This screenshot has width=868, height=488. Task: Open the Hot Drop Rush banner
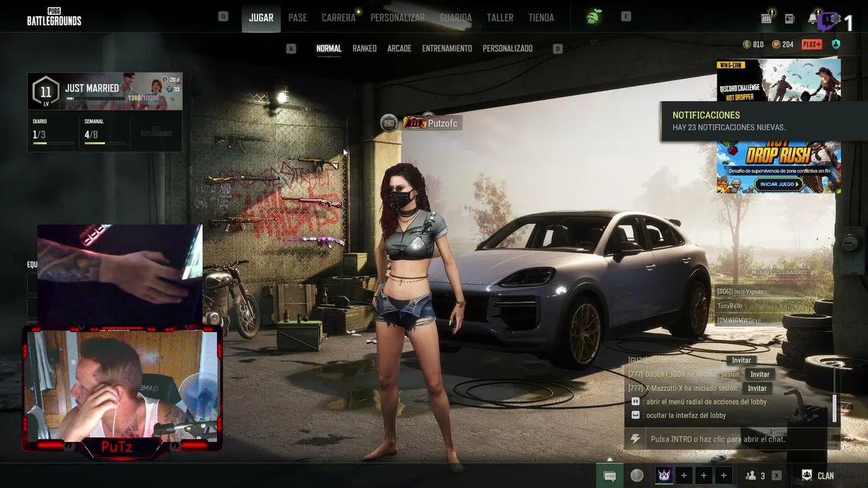click(x=778, y=167)
